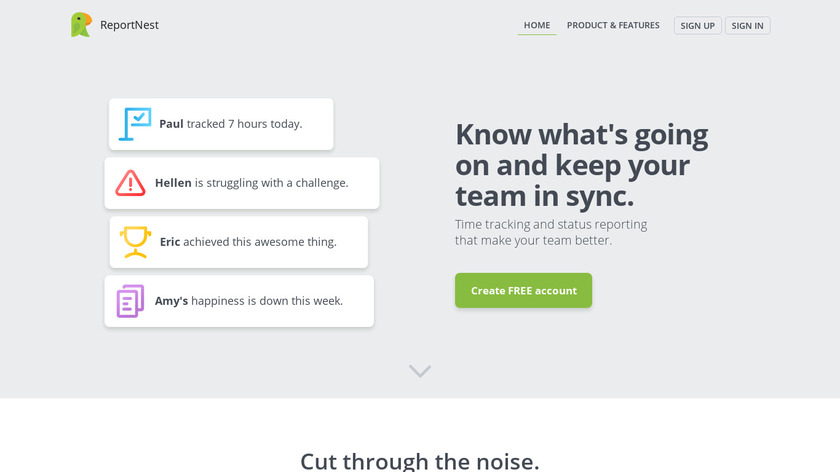Click the Cut through the noise heading
Screen dimensions: 840x472
click(420, 461)
